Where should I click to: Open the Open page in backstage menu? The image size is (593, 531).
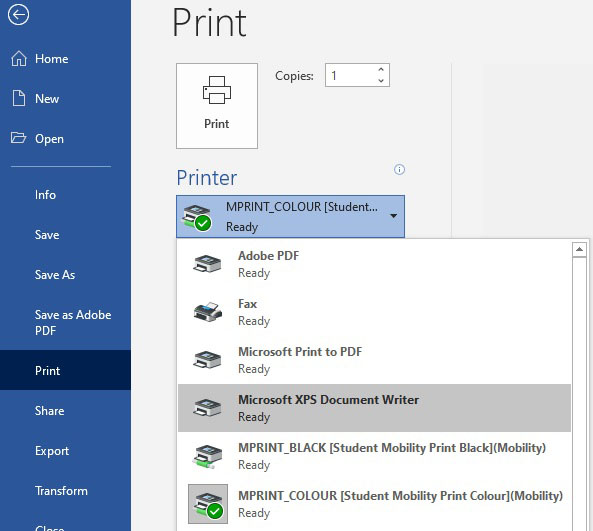[x=65, y=138]
